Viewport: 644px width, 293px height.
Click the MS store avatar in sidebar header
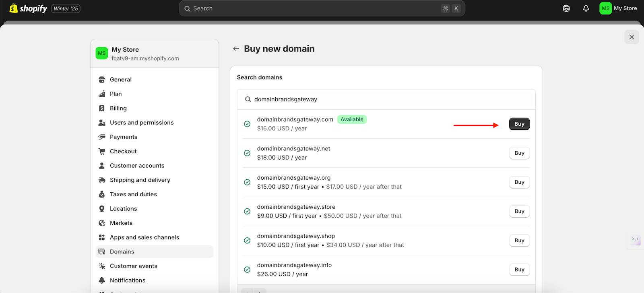pos(102,53)
